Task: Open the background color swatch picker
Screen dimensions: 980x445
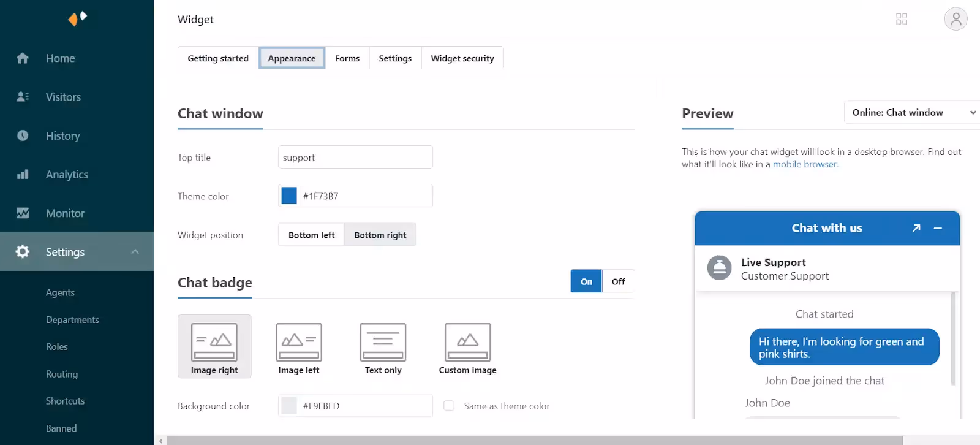Action: tap(289, 405)
